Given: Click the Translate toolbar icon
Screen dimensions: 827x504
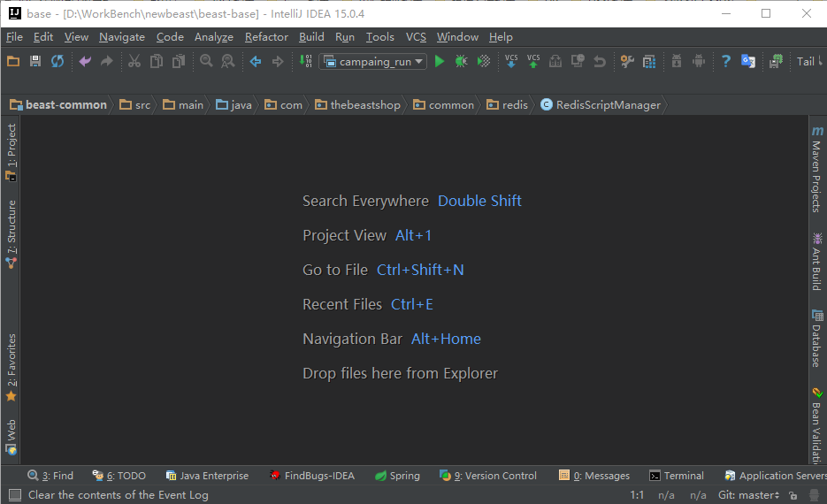Looking at the screenshot, I should [748, 62].
